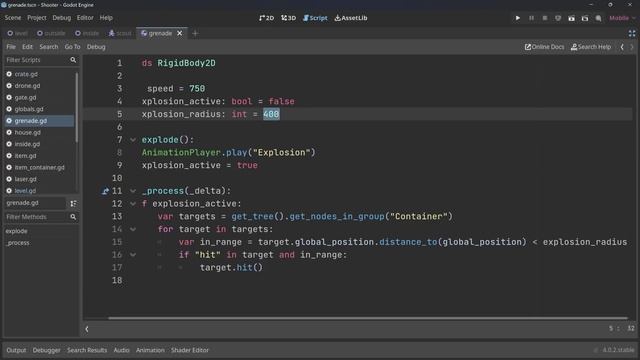
Task: Open the Mobile renderer dropdown
Action: [x=622, y=18]
